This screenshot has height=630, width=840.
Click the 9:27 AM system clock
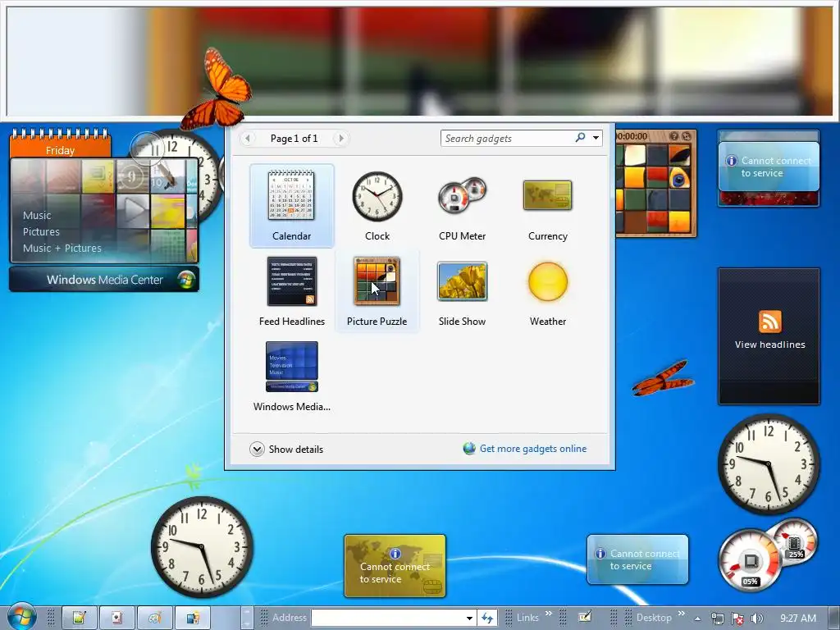point(798,619)
